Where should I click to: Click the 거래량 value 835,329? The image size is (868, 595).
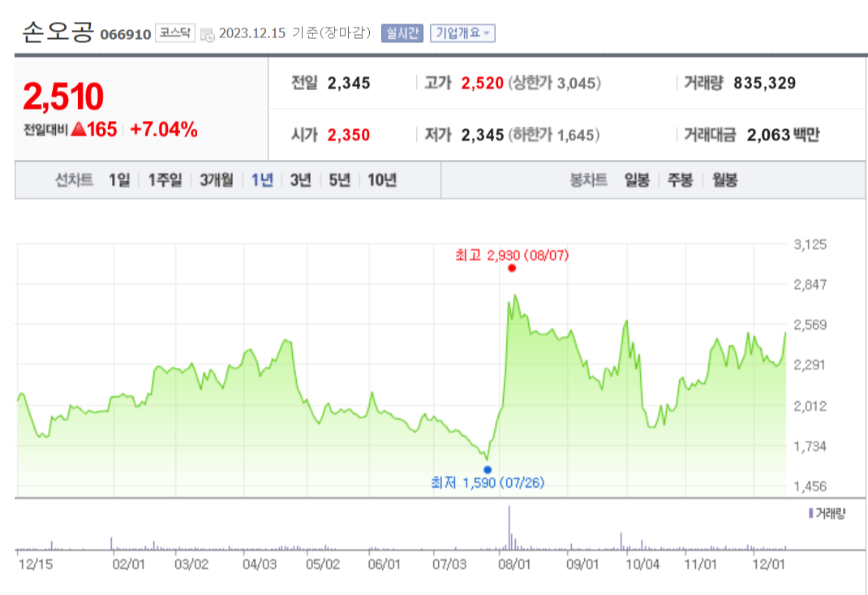click(764, 83)
